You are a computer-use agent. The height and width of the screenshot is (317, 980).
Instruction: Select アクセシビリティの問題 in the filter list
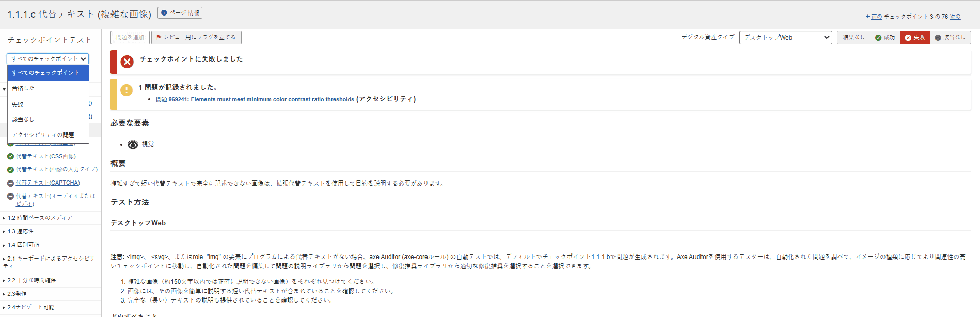tap(43, 135)
